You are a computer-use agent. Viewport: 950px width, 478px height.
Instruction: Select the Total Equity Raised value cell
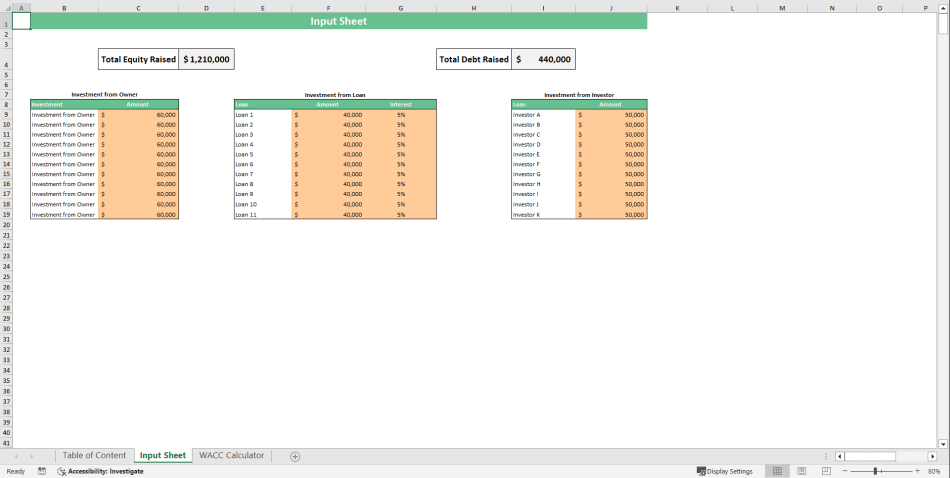click(x=206, y=60)
